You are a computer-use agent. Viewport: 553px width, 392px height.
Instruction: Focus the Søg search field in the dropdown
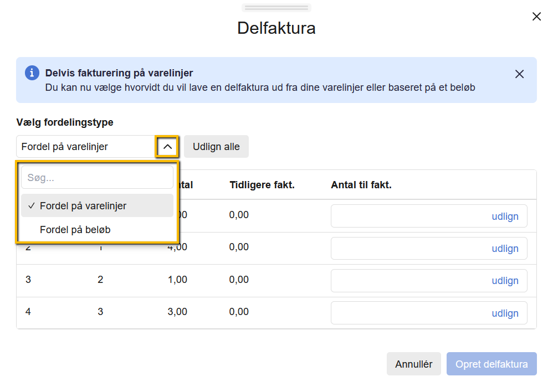(x=97, y=178)
